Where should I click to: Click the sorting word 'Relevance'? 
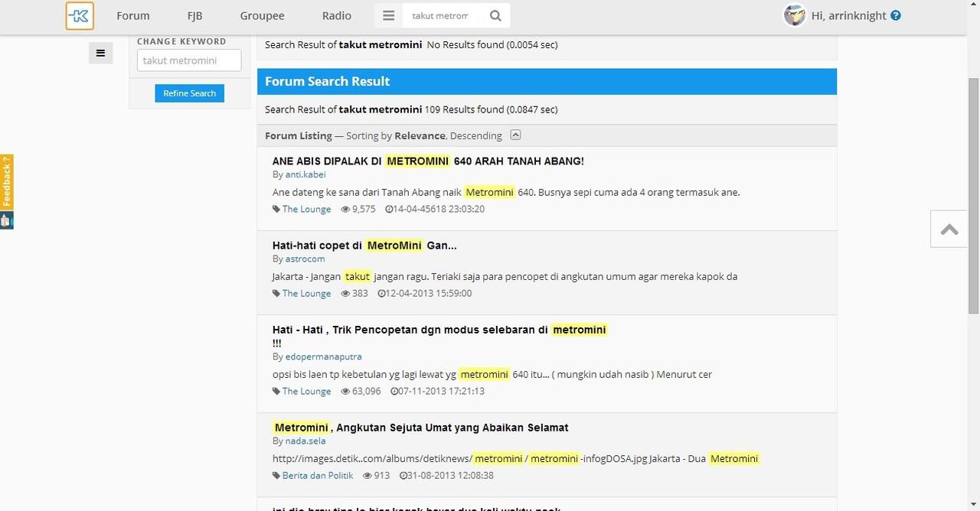(420, 135)
